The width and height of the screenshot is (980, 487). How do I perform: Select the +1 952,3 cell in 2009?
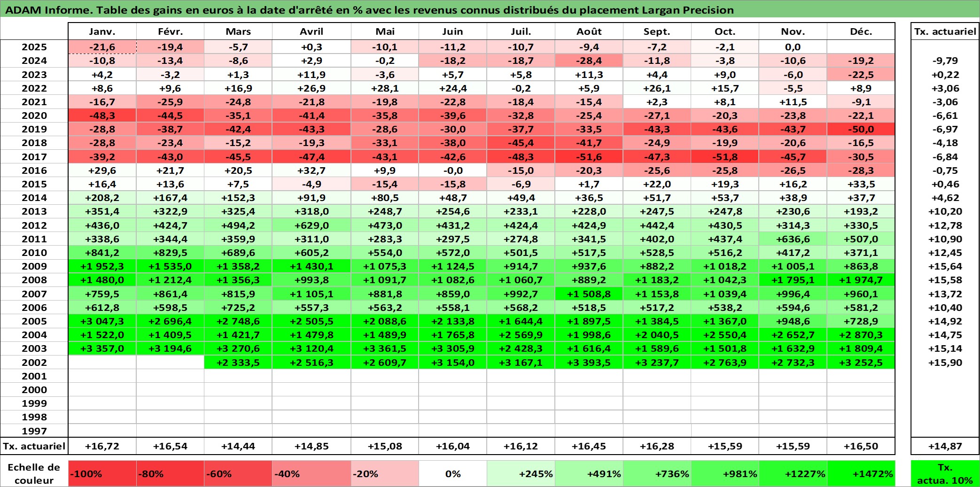click(x=102, y=266)
